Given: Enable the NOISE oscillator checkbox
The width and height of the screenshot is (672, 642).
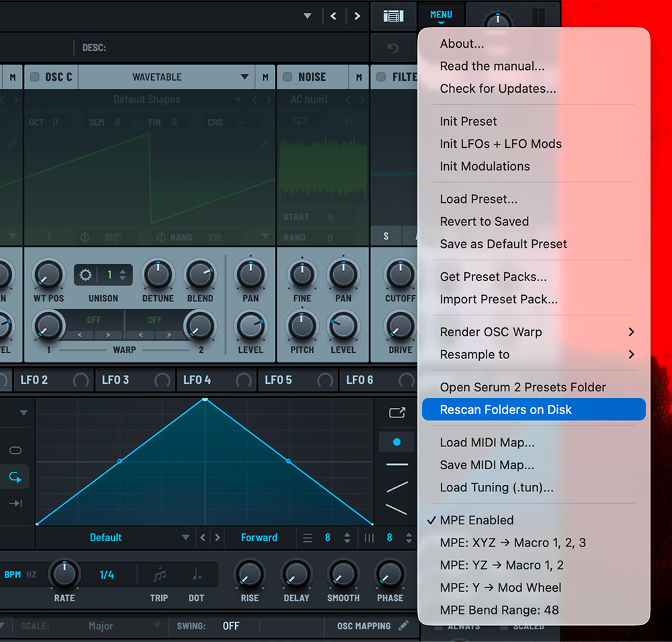Looking at the screenshot, I should pos(288,77).
